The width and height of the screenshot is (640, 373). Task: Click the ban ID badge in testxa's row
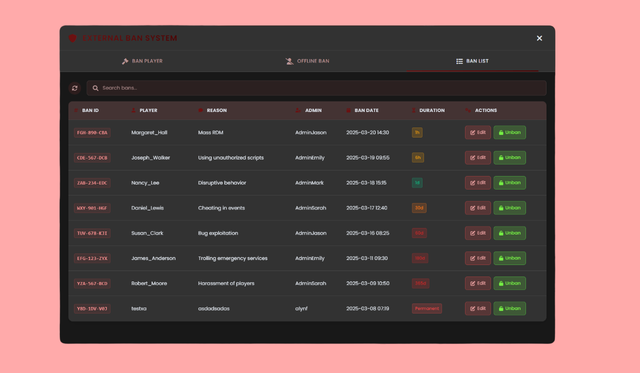(92, 309)
